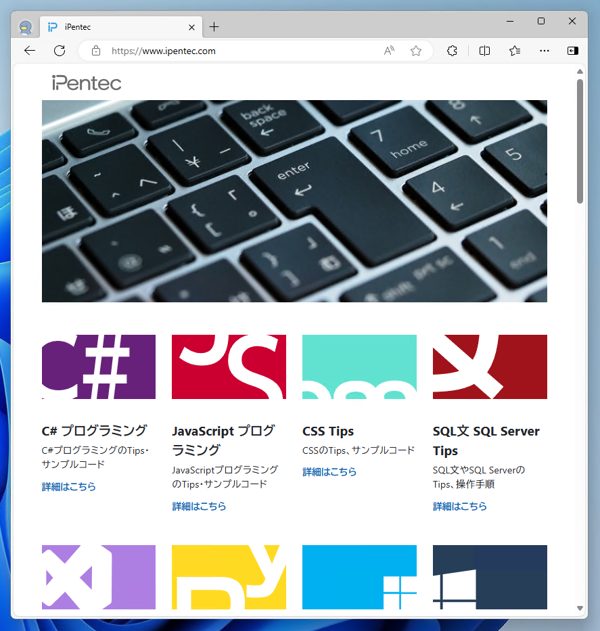The image size is (600, 631).
Task: Open the split screen view
Action: point(485,51)
